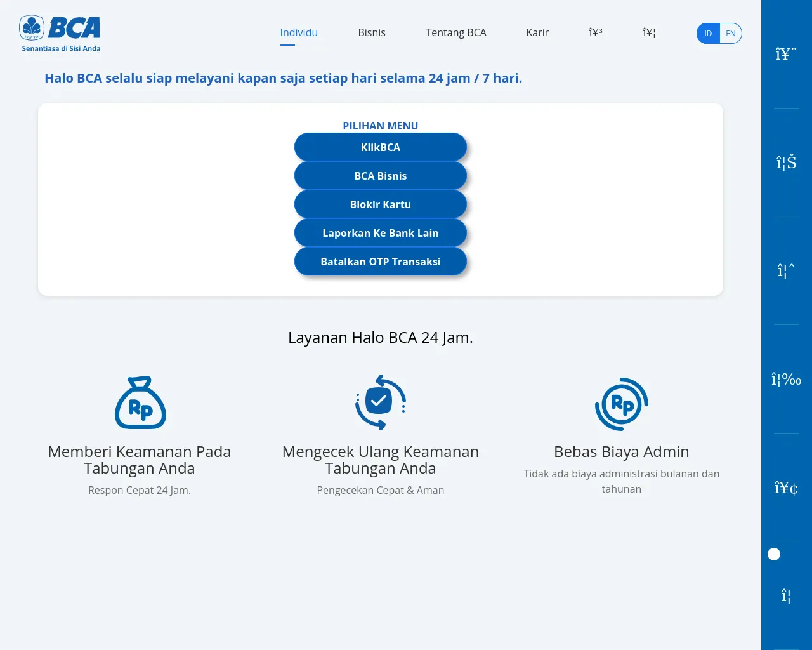Click the Blokir Kartu button
812x650 pixels.
tap(381, 204)
